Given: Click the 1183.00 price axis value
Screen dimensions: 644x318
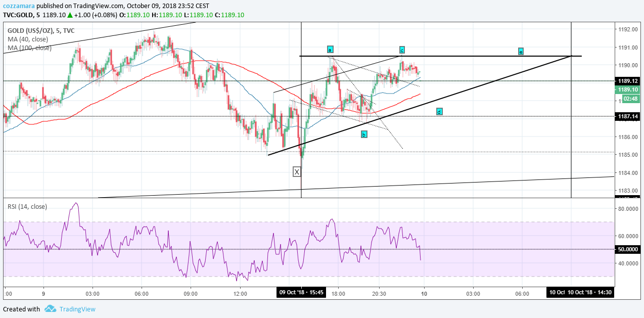Looking at the screenshot, I should click(x=627, y=191).
